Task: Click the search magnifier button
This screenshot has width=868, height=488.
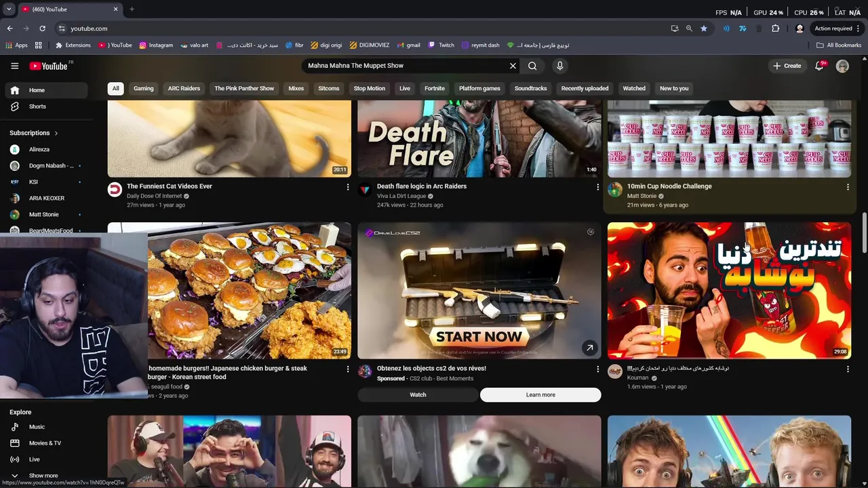Action: pyautogui.click(x=532, y=66)
